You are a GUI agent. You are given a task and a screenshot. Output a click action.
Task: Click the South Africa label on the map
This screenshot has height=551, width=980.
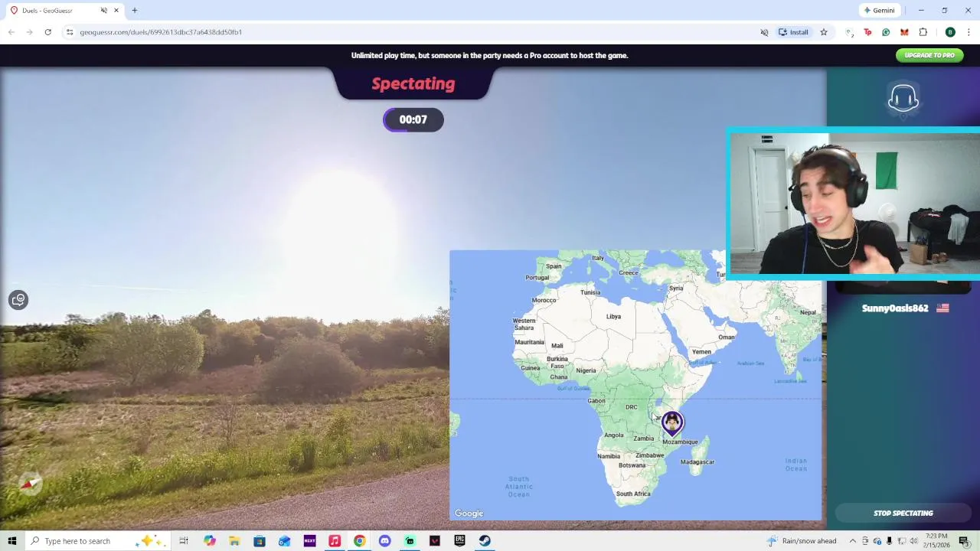[x=633, y=494]
